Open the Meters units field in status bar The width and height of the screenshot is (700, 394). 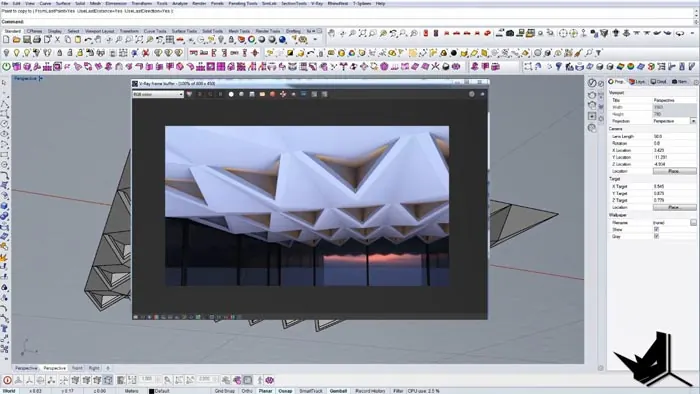[131, 391]
